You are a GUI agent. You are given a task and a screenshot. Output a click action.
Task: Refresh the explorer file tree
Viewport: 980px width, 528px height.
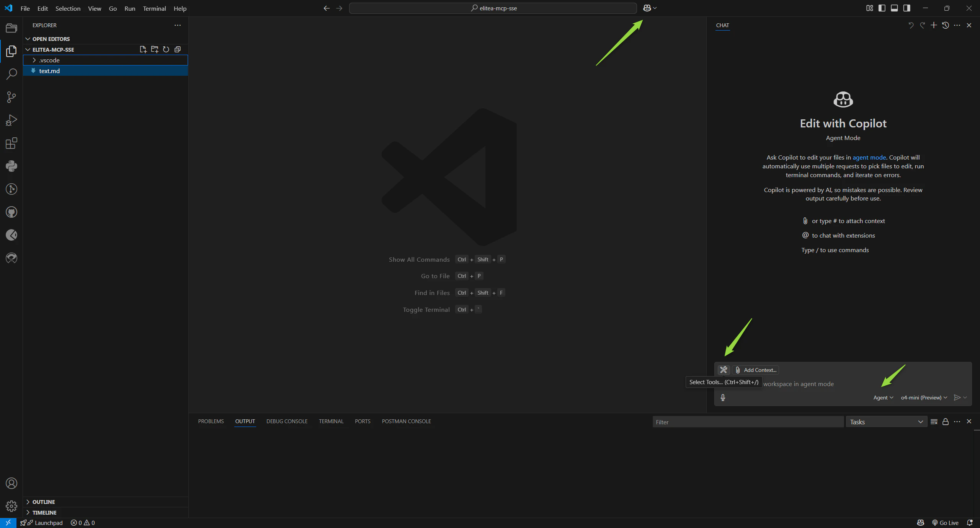[x=166, y=49]
